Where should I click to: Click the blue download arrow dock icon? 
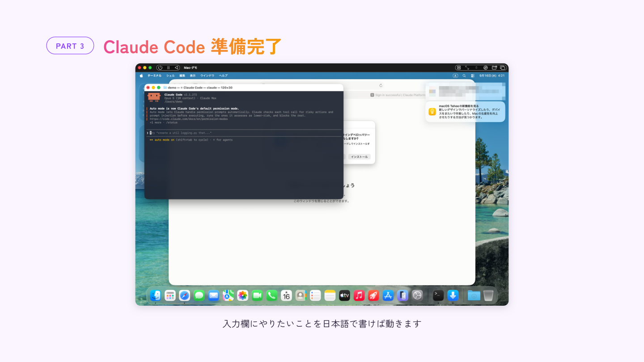pyautogui.click(x=453, y=295)
